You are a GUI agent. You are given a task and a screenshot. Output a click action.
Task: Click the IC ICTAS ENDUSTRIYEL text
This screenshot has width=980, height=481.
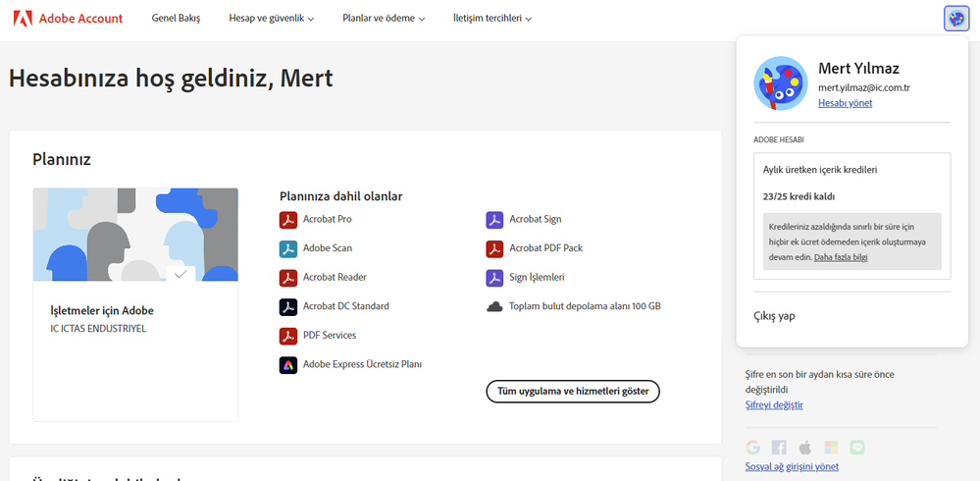tap(98, 329)
